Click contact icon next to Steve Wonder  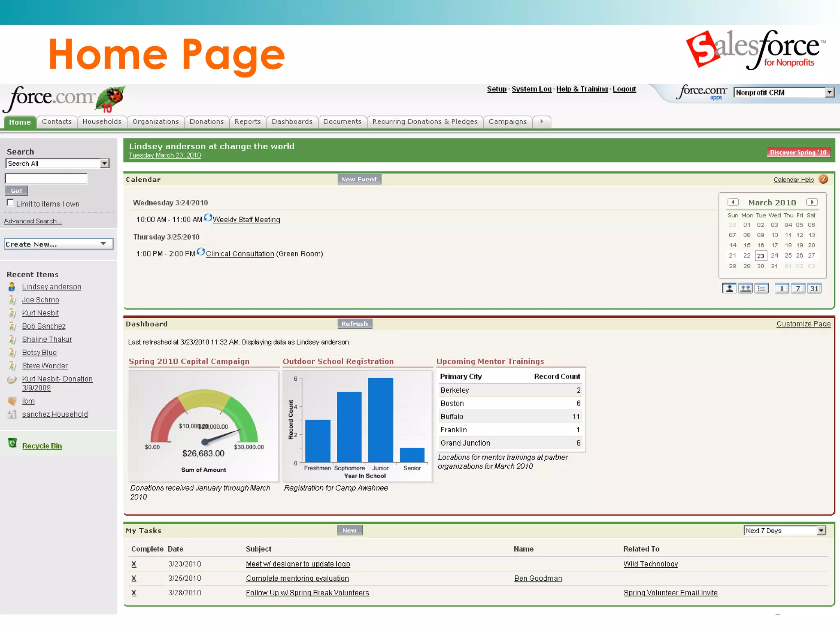coord(12,365)
